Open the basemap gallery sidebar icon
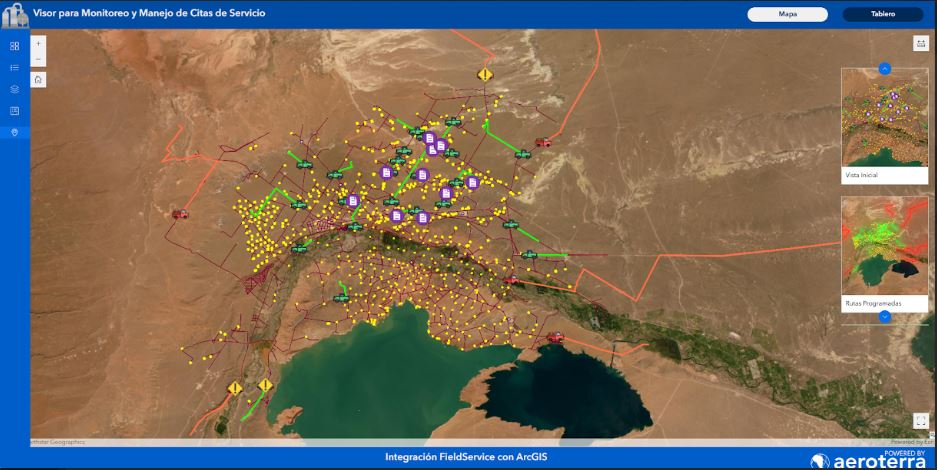Image resolution: width=937 pixels, height=470 pixels. [14, 111]
